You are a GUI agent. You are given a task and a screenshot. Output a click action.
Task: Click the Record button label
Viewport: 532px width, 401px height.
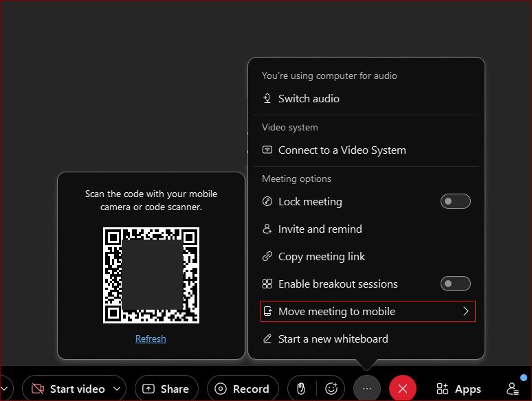(251, 389)
